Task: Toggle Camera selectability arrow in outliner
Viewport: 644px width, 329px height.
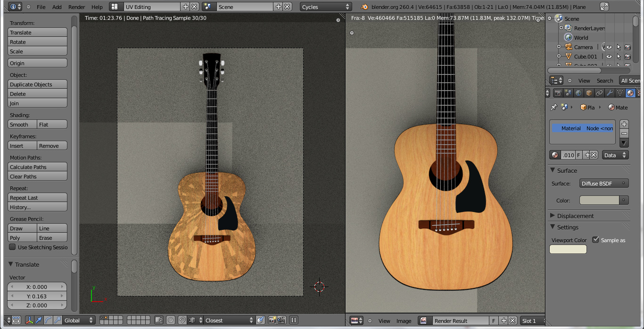Action: pos(619,47)
